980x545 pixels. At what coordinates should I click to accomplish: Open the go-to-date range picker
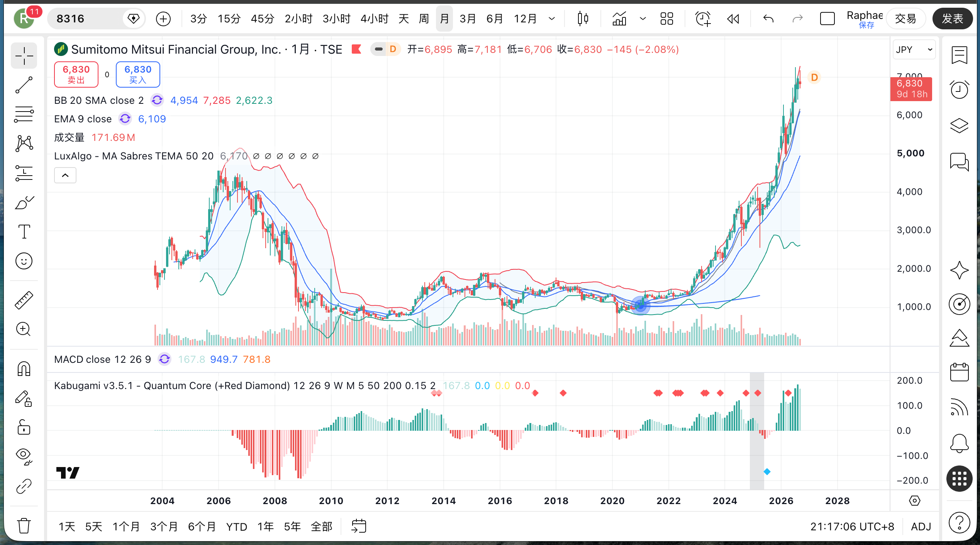click(x=359, y=526)
